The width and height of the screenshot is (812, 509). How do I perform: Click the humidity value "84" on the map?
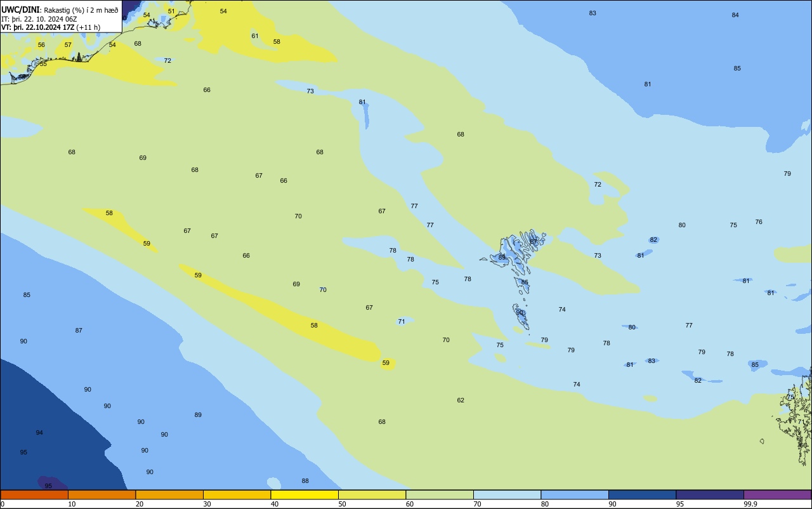pos(735,15)
